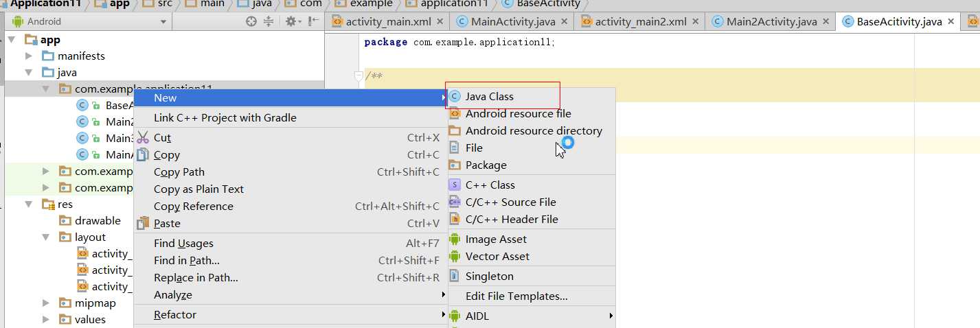Click Image Asset android icon
The image size is (980, 328).
point(455,239)
